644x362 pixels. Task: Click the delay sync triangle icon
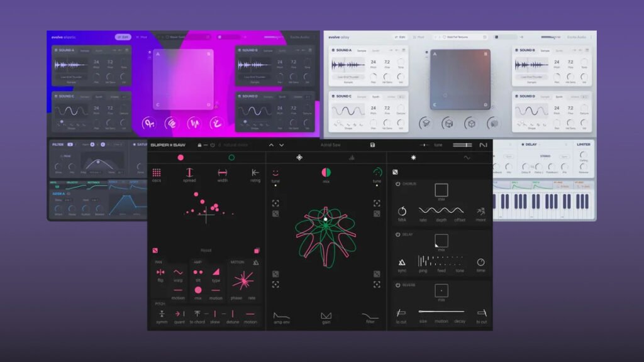pos(402,262)
